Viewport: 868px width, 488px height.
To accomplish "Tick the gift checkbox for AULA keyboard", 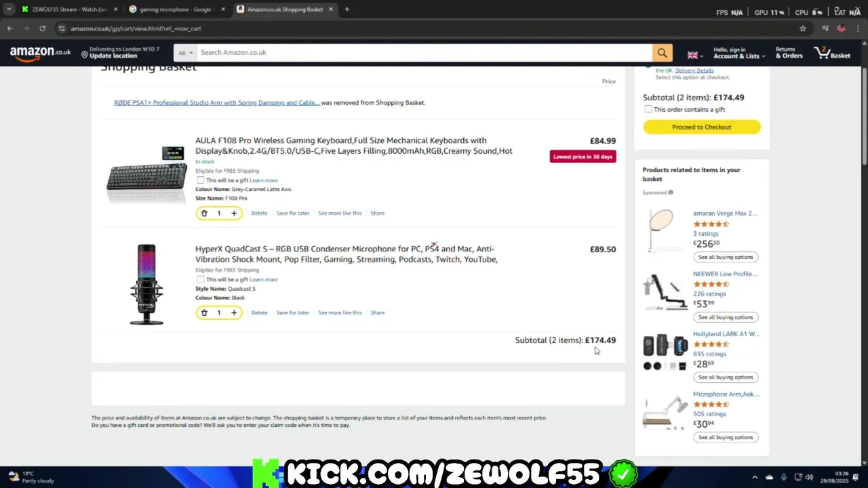I will [201, 180].
